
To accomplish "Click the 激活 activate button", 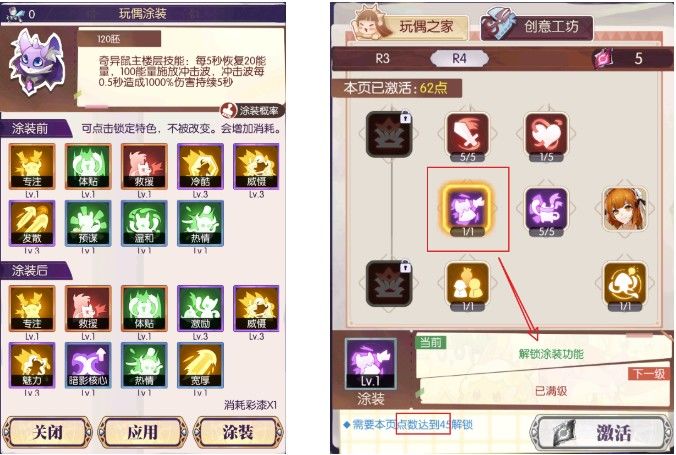I will 600,433.
